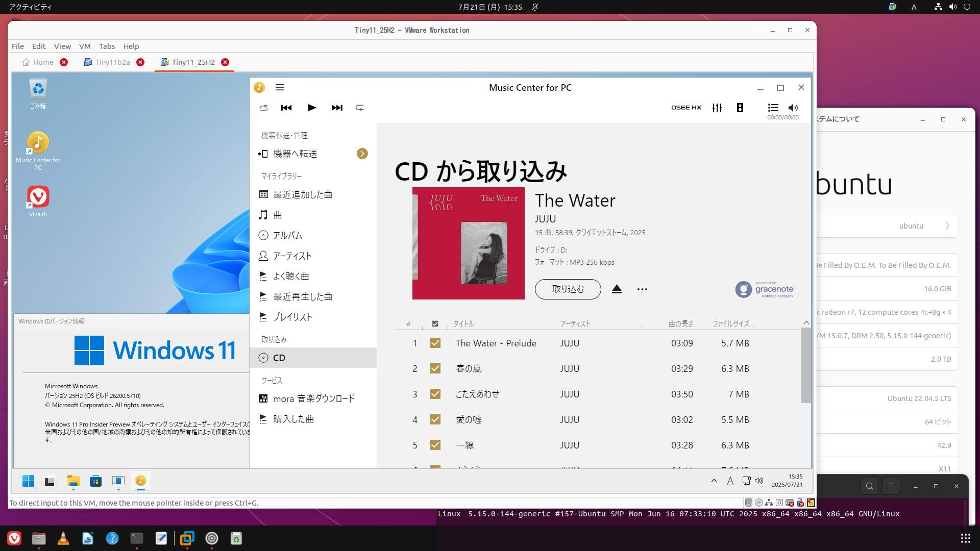Click the track list scrollbar thumb

[x=806, y=365]
